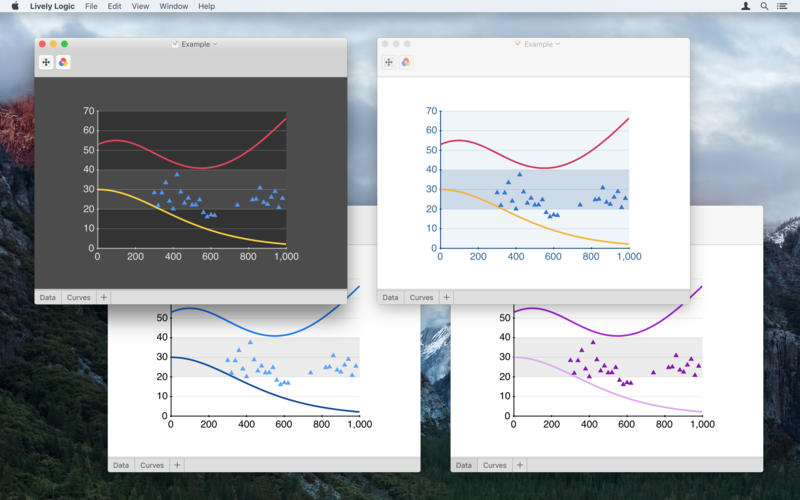
Task: Open the View menu
Action: point(140,6)
